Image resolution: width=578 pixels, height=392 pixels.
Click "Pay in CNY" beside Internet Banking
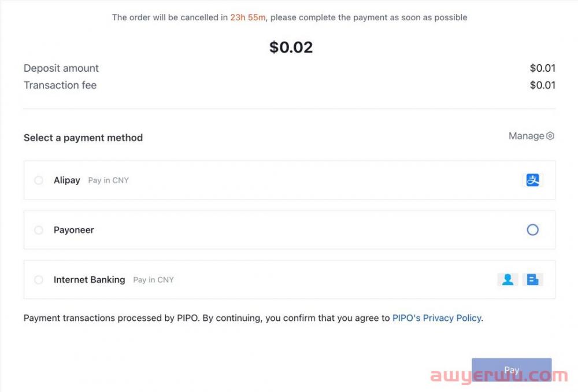pyautogui.click(x=153, y=280)
